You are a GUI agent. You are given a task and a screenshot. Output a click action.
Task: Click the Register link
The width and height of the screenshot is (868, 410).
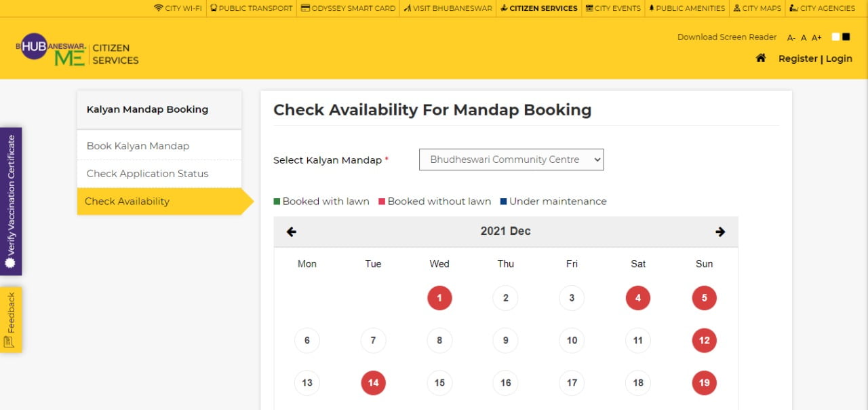click(x=797, y=59)
